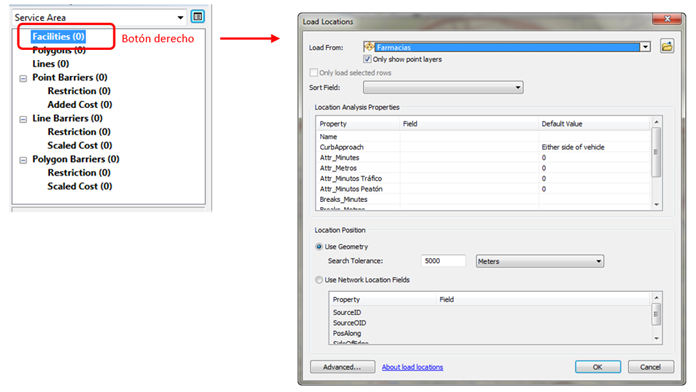Open the Meters units dropdown
The width and height of the screenshot is (696, 392).
click(539, 261)
